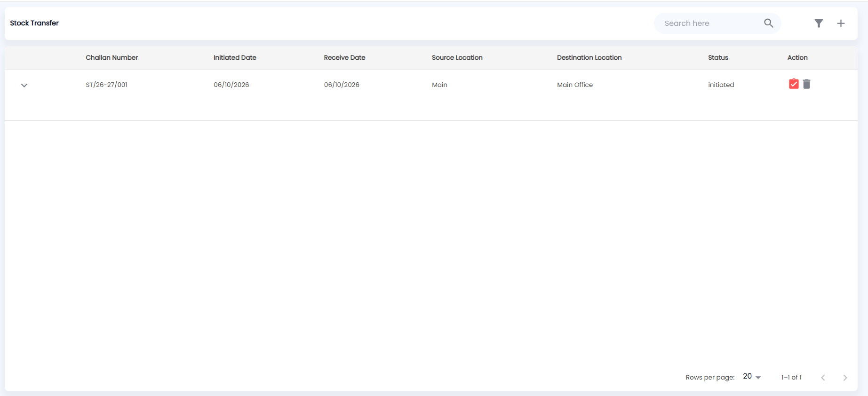Select the Main Office destination cell
The height and width of the screenshot is (396, 868).
(x=575, y=85)
